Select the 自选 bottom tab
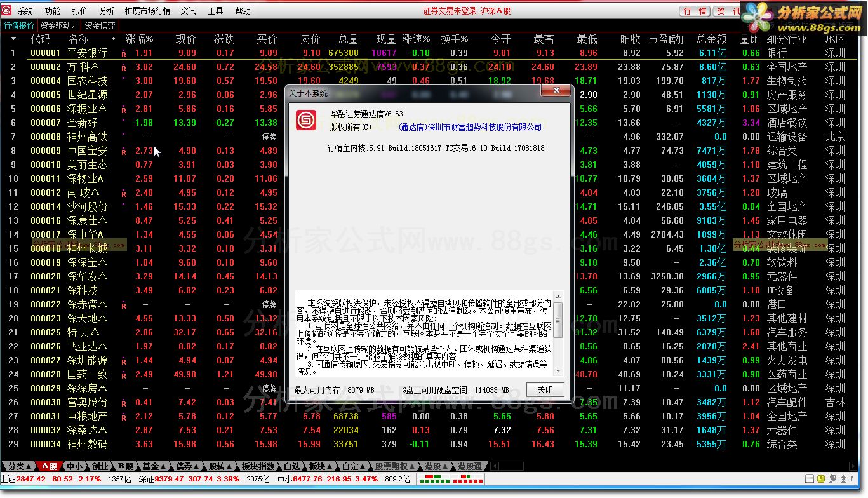This screenshot has width=868, height=498. [291, 466]
